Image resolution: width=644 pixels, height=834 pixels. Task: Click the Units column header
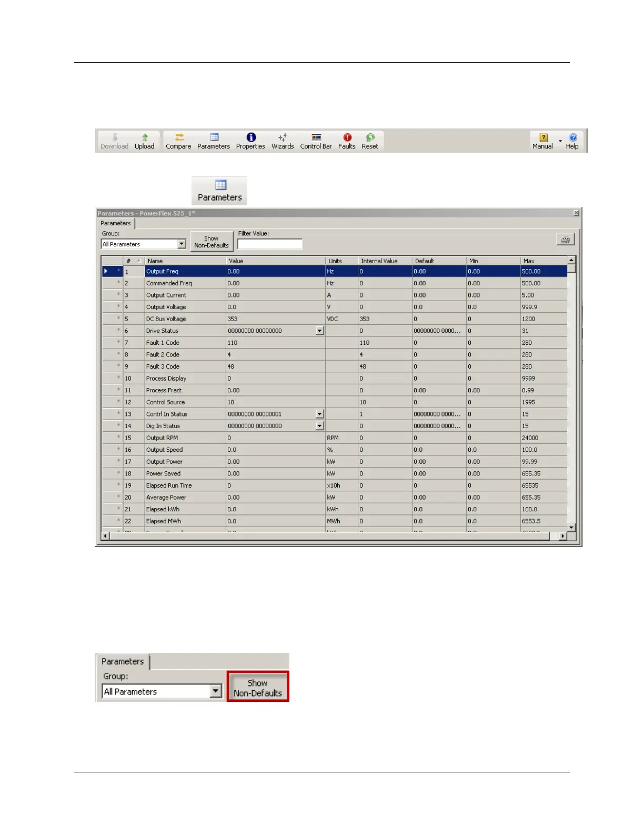(341, 261)
